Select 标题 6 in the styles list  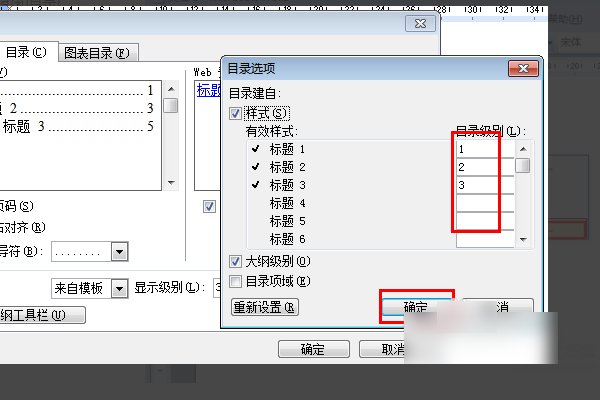287,239
